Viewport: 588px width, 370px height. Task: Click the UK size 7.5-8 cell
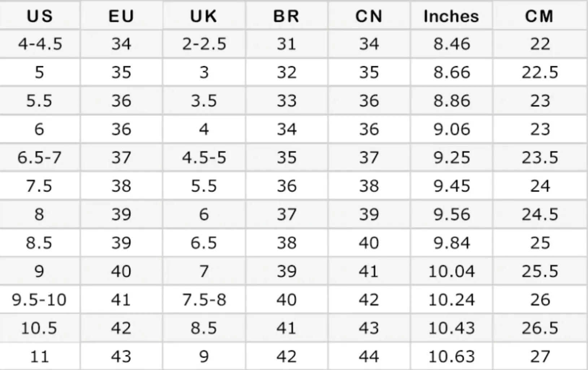click(x=204, y=300)
